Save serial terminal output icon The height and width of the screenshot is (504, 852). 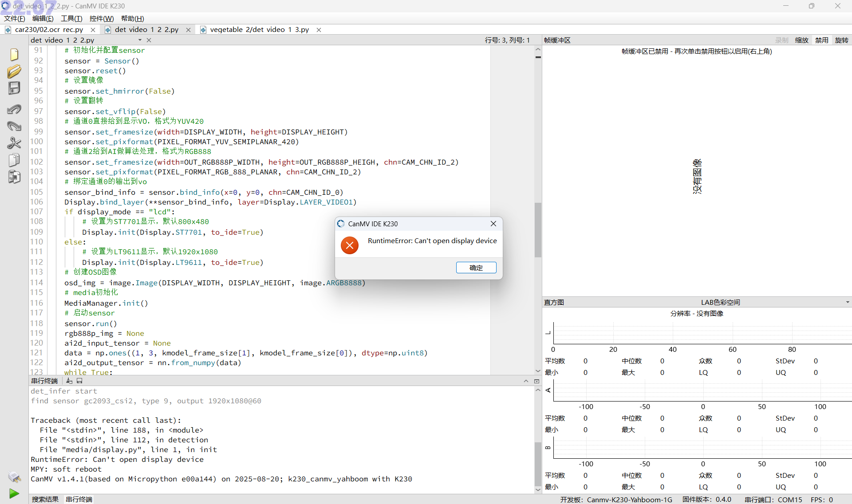pyautogui.click(x=79, y=381)
